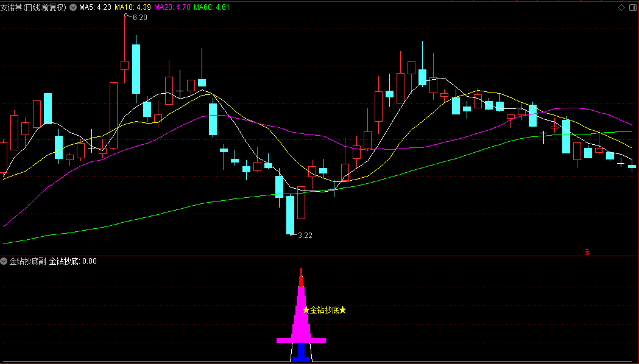Click the 安诺其(日线.前复权) chart title

(x=34, y=7)
